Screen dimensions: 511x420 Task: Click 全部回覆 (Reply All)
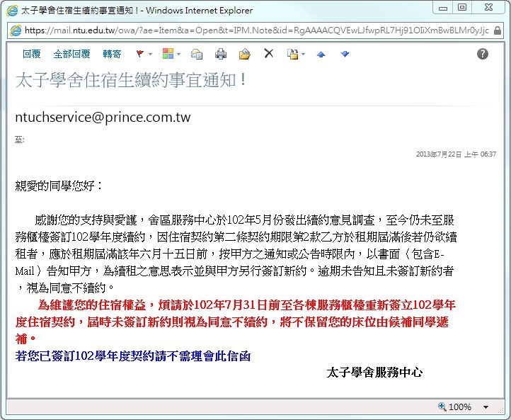click(x=71, y=54)
